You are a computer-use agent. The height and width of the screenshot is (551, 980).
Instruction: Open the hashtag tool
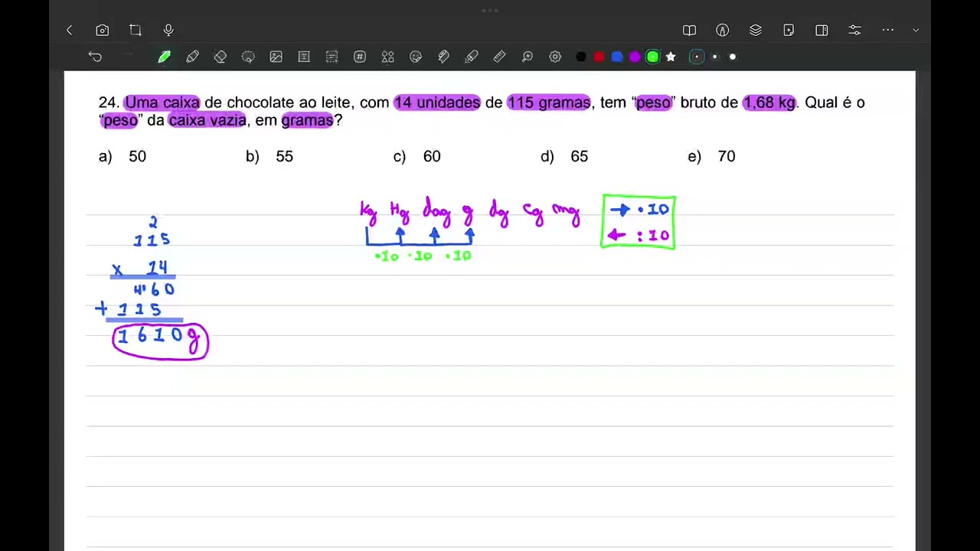coord(360,57)
